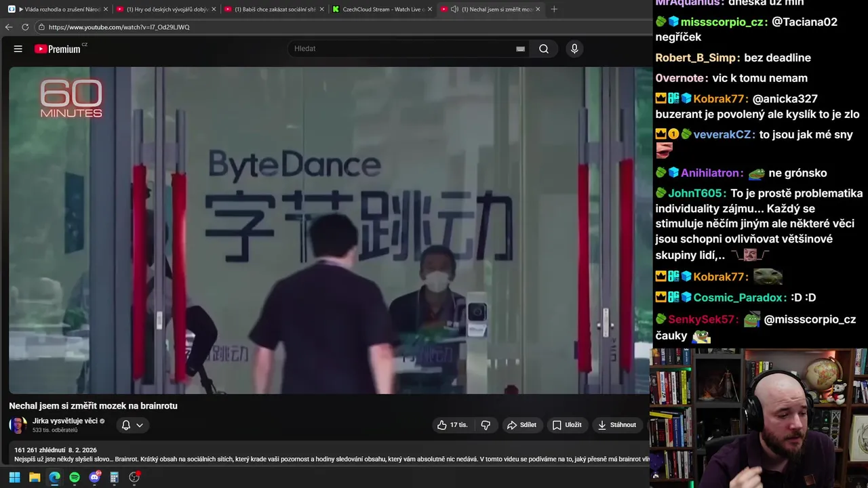Switch to the CzechCloud Stream tab
The height and width of the screenshot is (488, 868).
point(381,9)
